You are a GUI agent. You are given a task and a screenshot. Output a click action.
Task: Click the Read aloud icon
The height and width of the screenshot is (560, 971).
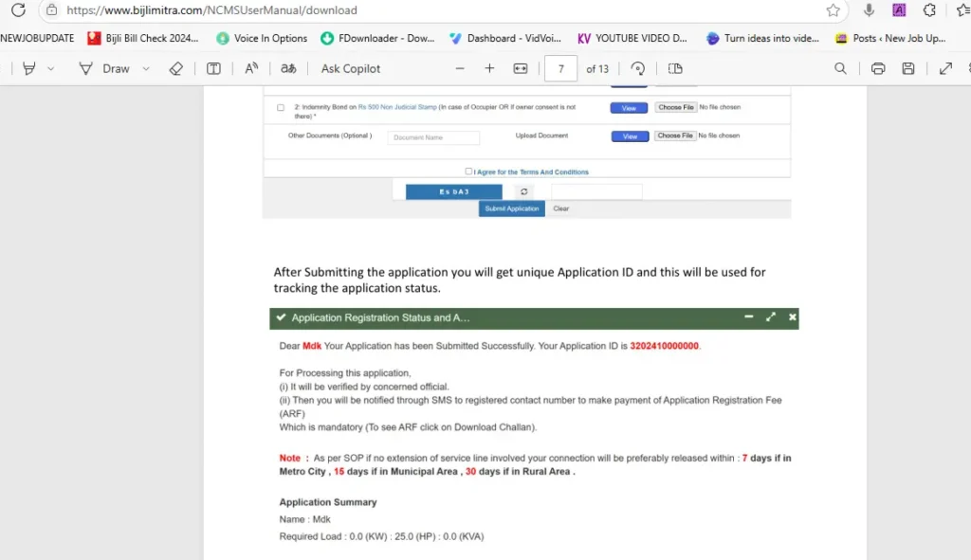(251, 68)
